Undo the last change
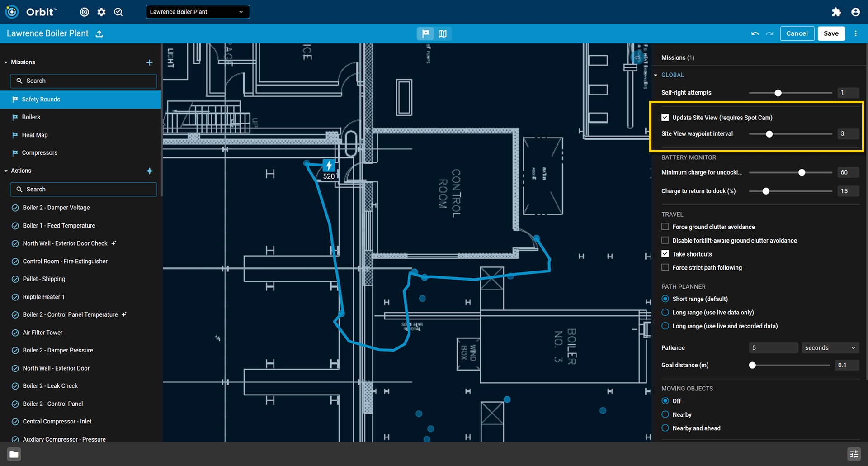This screenshot has width=868, height=466. pyautogui.click(x=755, y=33)
